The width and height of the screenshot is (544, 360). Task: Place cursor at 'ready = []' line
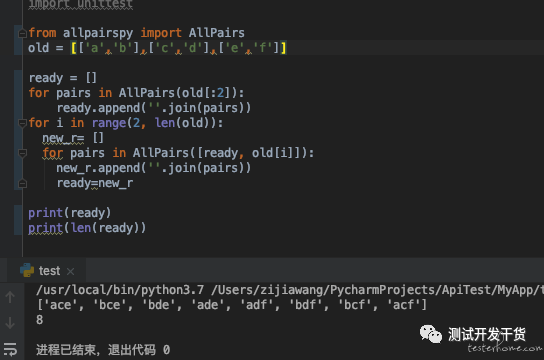pos(63,78)
